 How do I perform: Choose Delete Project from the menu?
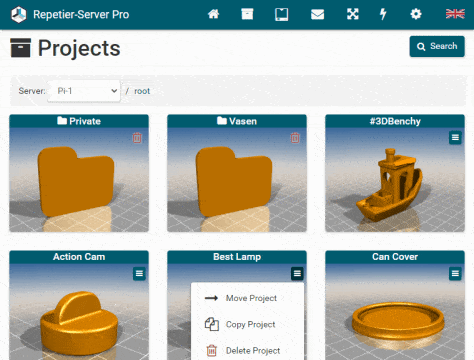(248, 350)
